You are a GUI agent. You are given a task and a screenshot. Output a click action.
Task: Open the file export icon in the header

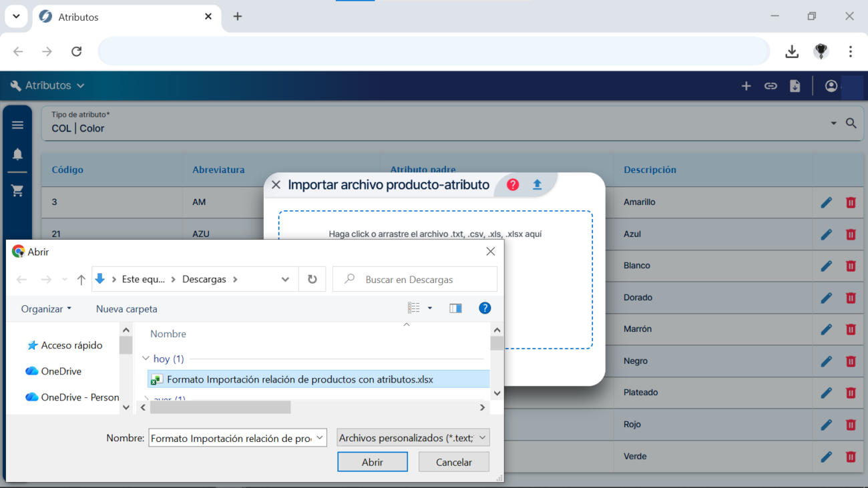click(795, 85)
